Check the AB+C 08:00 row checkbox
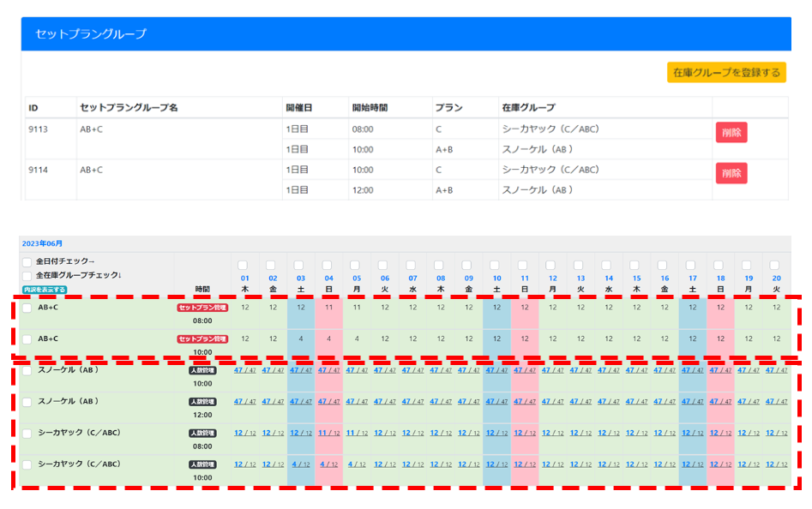Screen dimensions: 812x509 27,308
